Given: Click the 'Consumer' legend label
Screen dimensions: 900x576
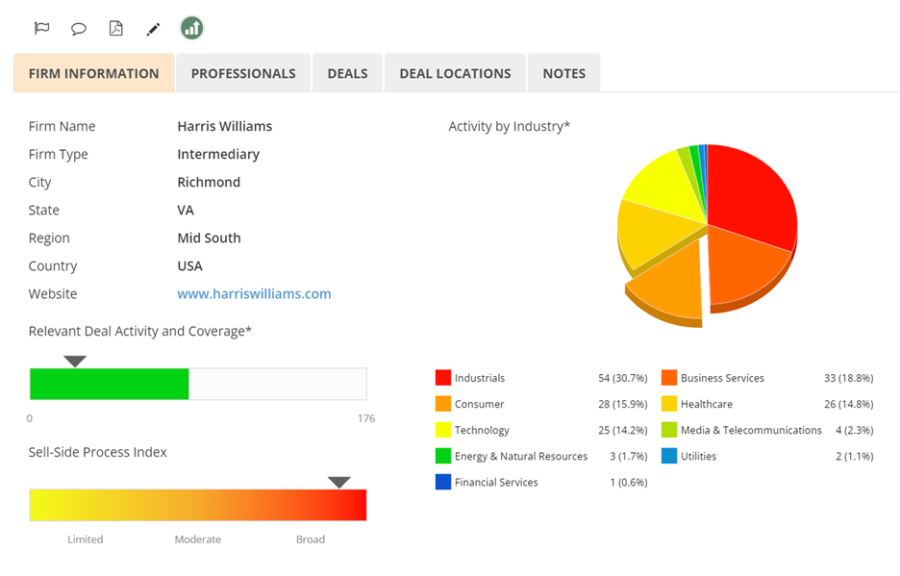Looking at the screenshot, I should point(479,404).
